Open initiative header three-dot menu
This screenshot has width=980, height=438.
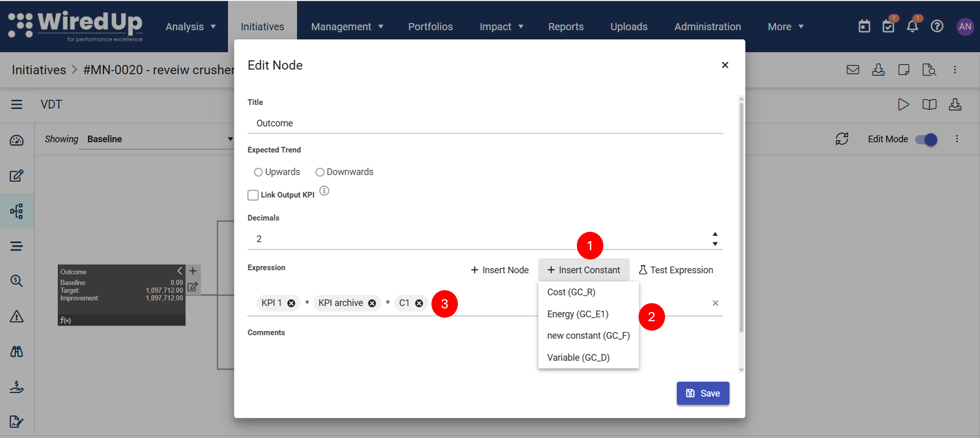955,70
